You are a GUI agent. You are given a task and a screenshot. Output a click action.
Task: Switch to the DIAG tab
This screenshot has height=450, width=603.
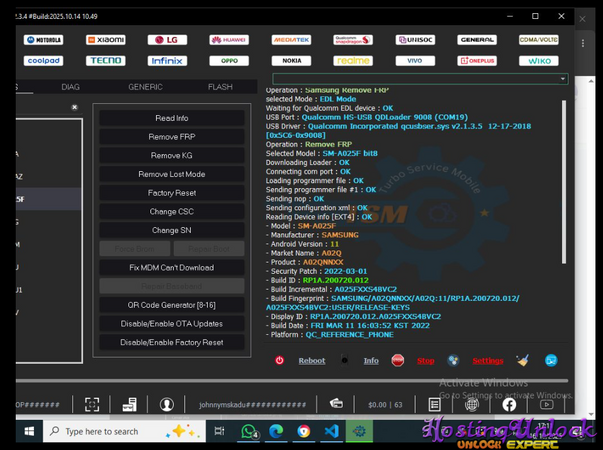pyautogui.click(x=70, y=87)
